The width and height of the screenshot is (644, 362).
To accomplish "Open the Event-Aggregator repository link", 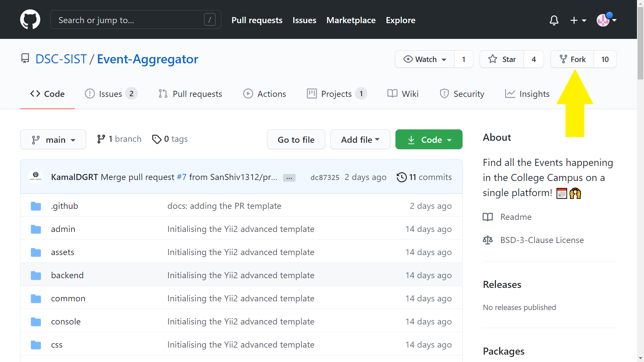I will point(148,59).
